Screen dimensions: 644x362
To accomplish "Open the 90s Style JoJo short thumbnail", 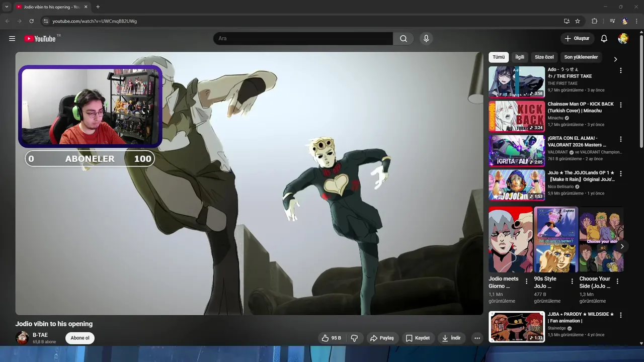I will (x=556, y=240).
